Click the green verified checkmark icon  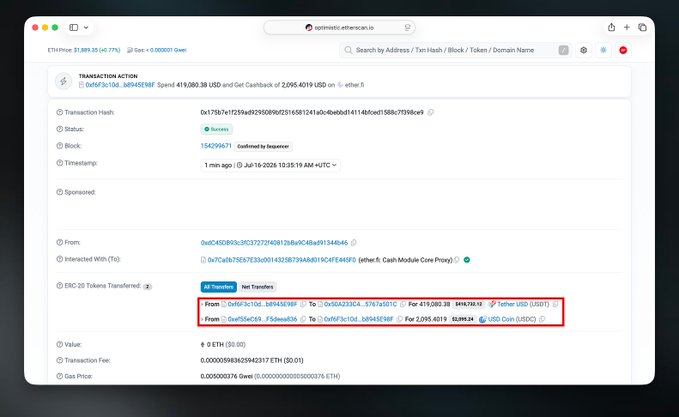click(467, 260)
